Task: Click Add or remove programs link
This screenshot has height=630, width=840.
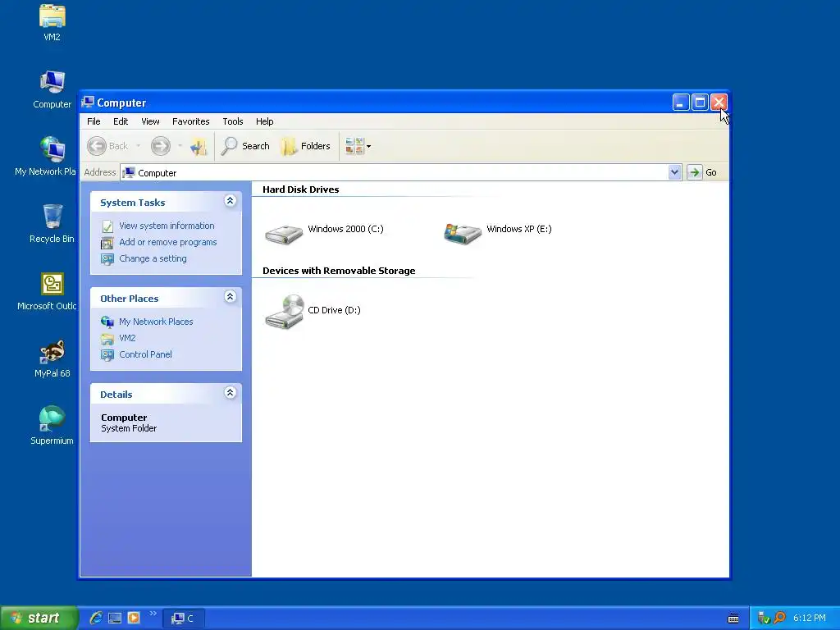Action: click(167, 242)
